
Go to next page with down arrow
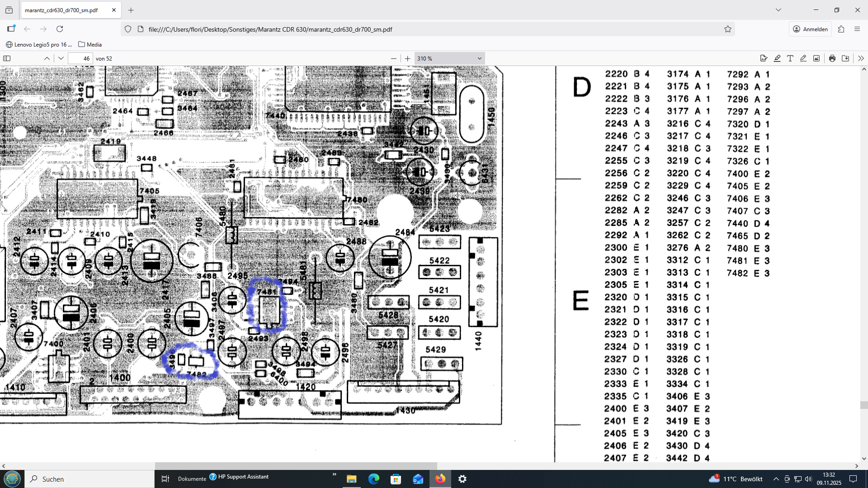pyautogui.click(x=61, y=58)
